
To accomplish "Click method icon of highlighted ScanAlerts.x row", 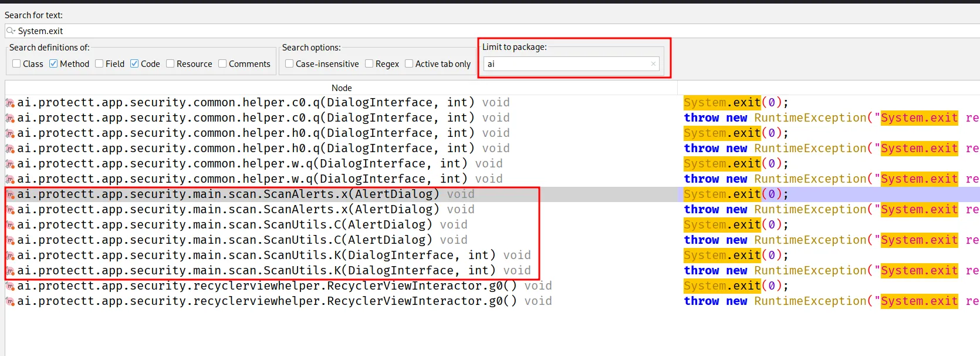I will (x=10, y=194).
